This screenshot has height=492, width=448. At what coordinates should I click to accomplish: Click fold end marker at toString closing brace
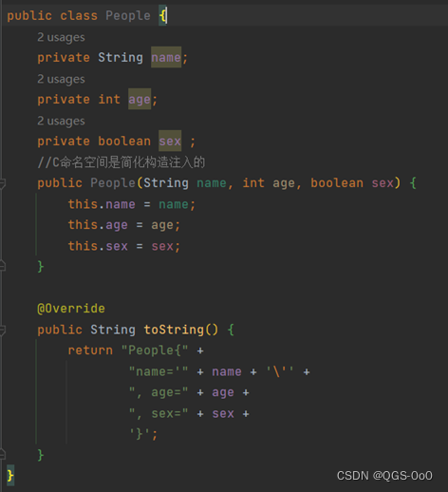click(x=2, y=455)
